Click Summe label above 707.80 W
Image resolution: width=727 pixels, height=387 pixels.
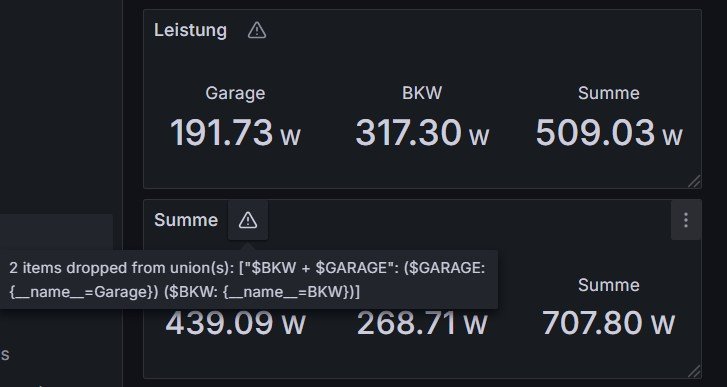coord(609,285)
